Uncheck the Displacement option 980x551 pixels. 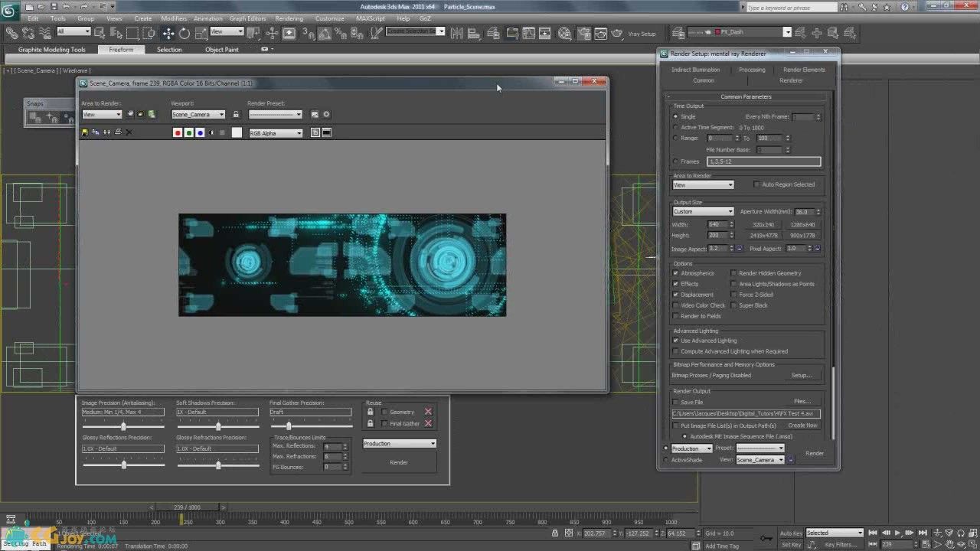pyautogui.click(x=675, y=295)
